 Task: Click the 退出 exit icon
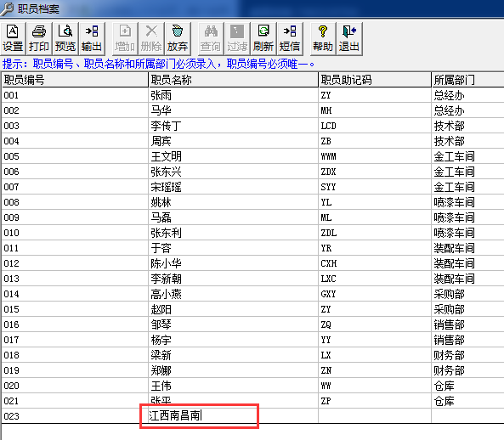[349, 38]
